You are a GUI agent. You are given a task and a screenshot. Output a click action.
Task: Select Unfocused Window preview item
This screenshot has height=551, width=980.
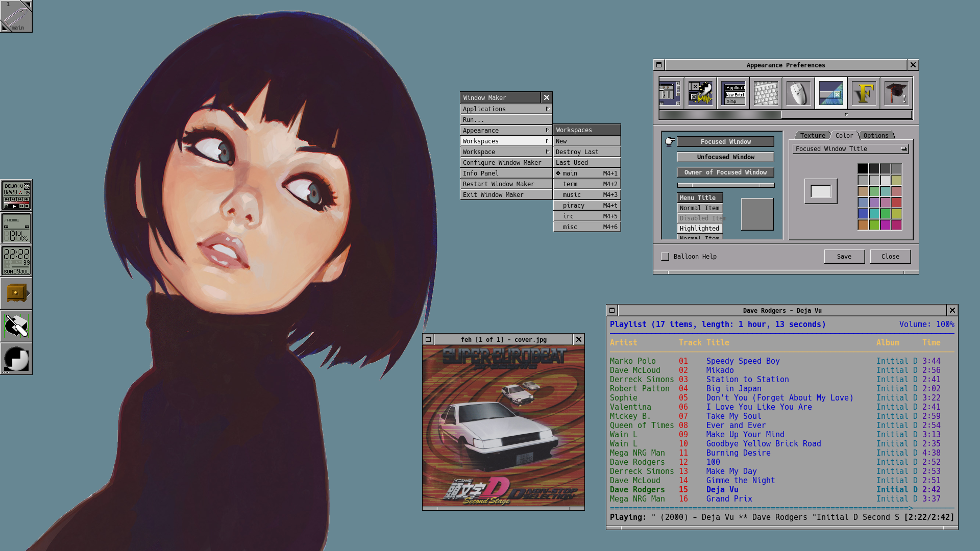(x=725, y=157)
